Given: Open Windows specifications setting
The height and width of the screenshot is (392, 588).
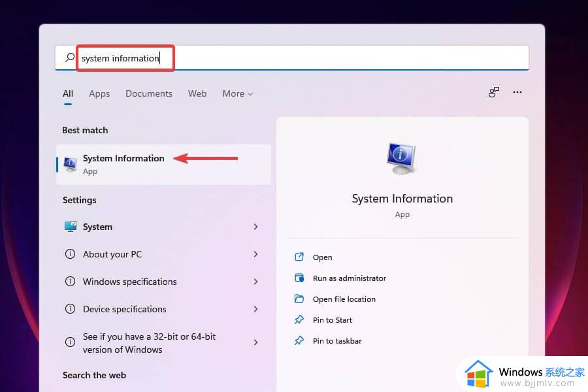Looking at the screenshot, I should (163, 282).
